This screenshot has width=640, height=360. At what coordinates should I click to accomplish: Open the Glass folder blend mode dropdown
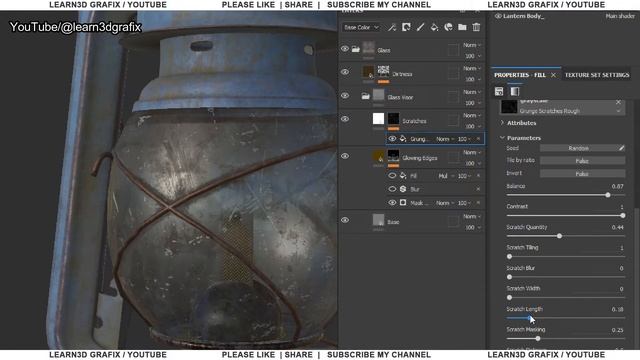(472, 45)
